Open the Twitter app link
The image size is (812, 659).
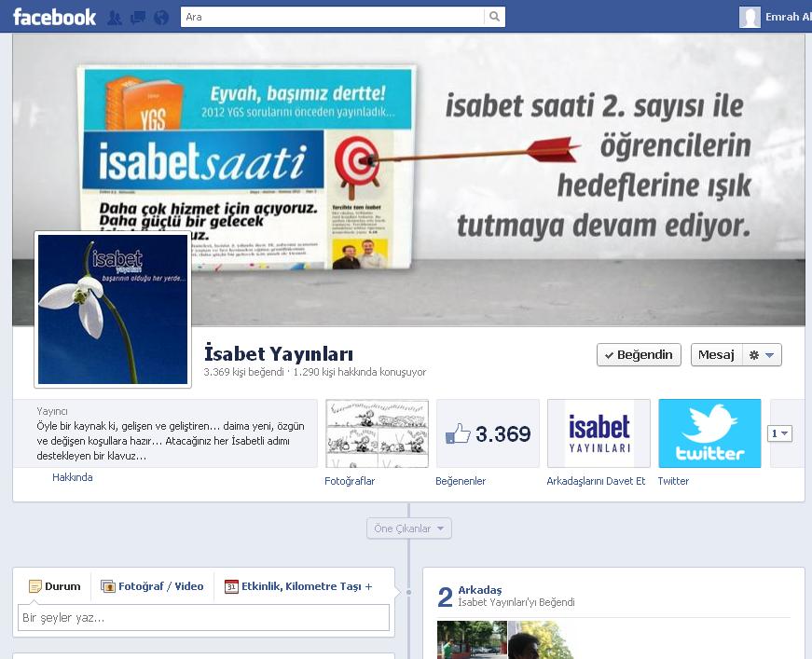click(673, 481)
